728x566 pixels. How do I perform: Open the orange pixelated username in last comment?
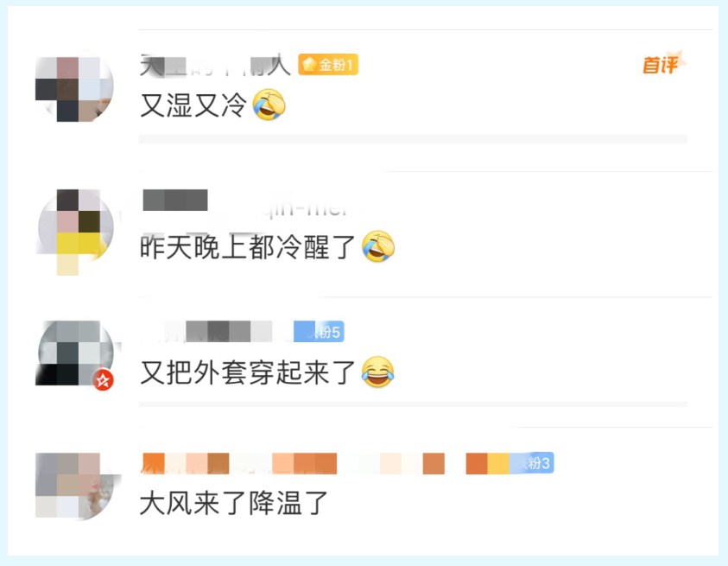coord(325,463)
